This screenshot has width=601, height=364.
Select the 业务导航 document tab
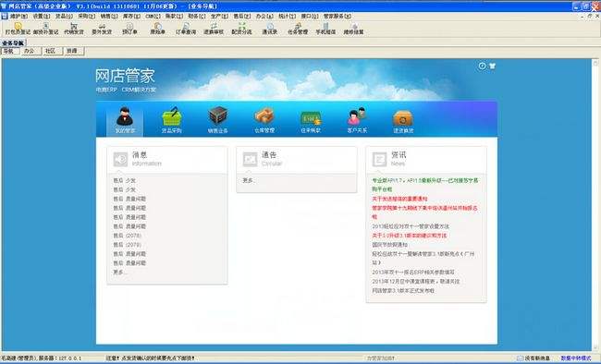click(x=13, y=42)
